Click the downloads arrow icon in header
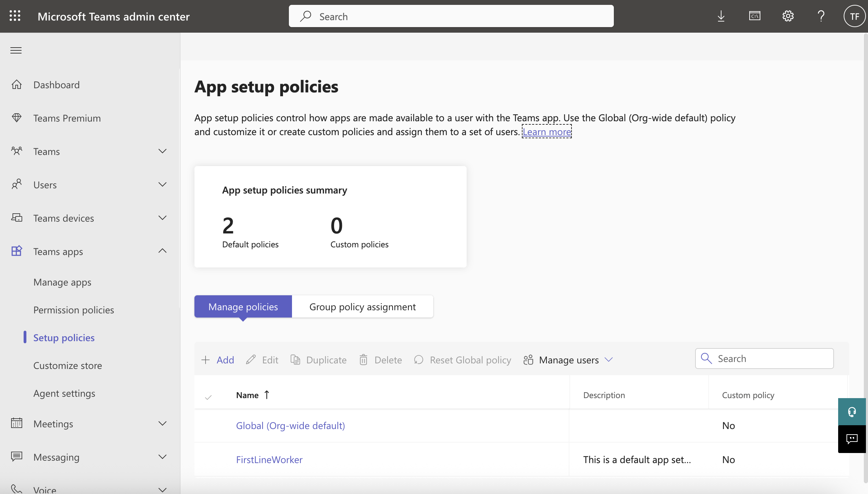 pyautogui.click(x=721, y=16)
